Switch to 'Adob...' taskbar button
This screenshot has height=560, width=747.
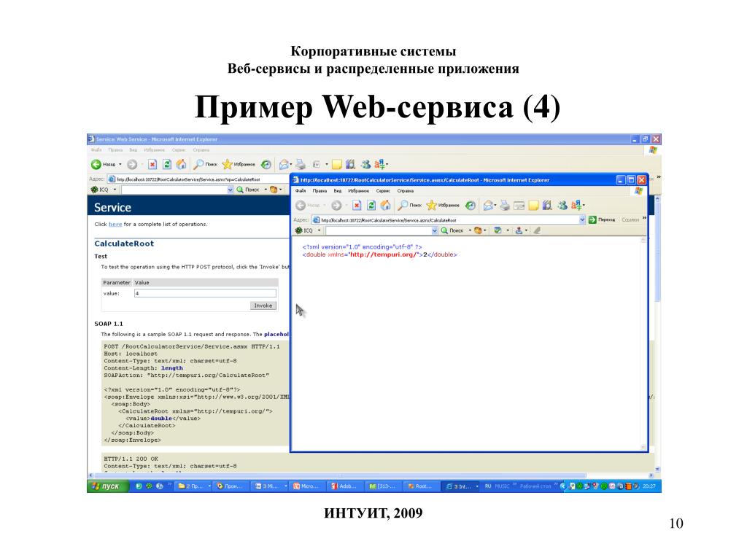(x=344, y=486)
